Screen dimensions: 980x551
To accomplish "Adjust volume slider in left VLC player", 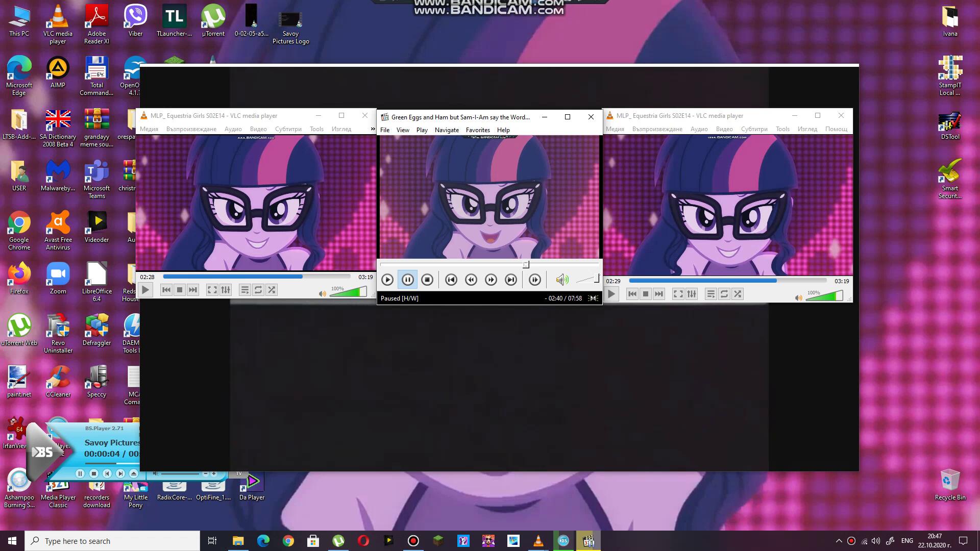I will coord(348,292).
